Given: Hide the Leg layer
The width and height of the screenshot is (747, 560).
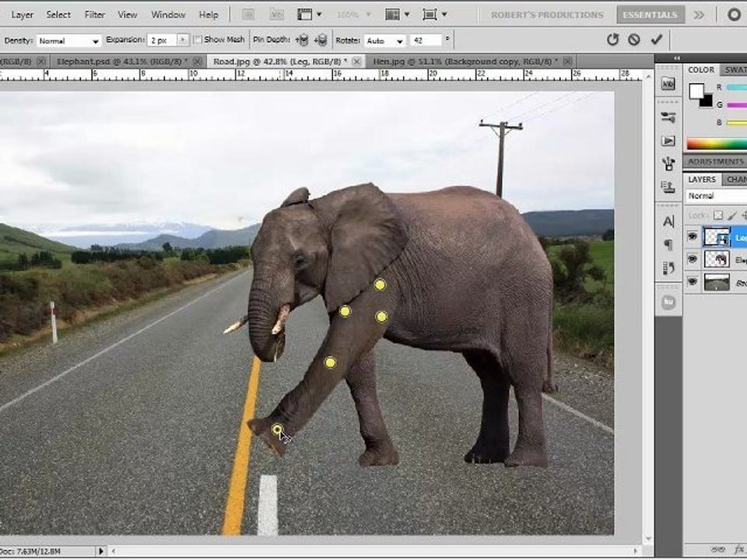Looking at the screenshot, I should click(x=693, y=236).
